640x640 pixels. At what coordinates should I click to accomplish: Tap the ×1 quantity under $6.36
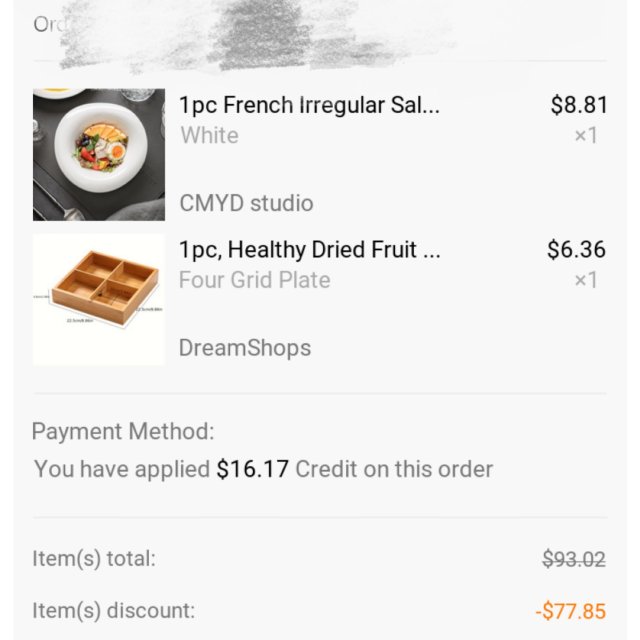pyautogui.click(x=585, y=280)
